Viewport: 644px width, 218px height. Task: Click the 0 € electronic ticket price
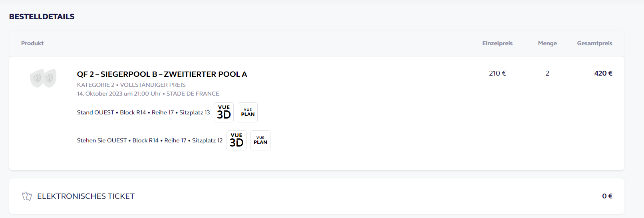point(607,196)
